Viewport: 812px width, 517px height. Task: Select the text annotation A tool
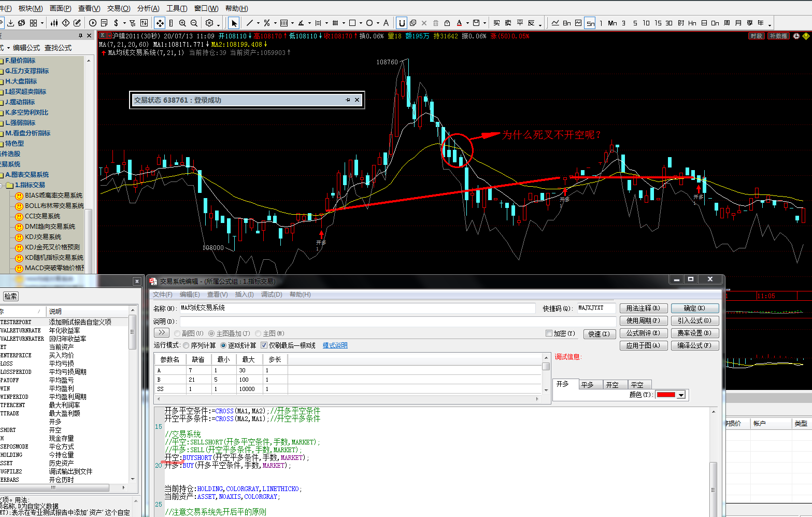point(386,23)
